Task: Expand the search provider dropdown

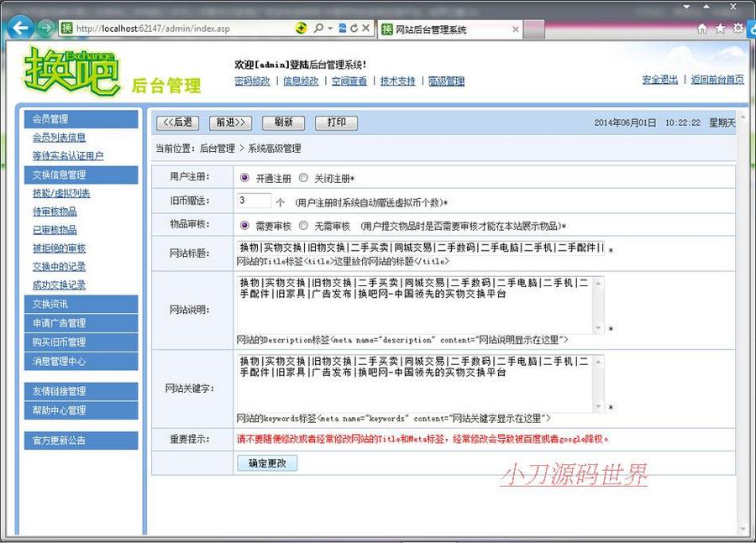Action: (330, 29)
